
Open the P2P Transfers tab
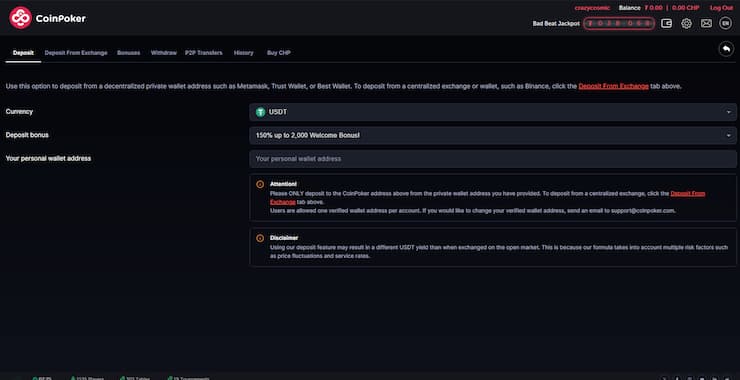tap(203, 53)
